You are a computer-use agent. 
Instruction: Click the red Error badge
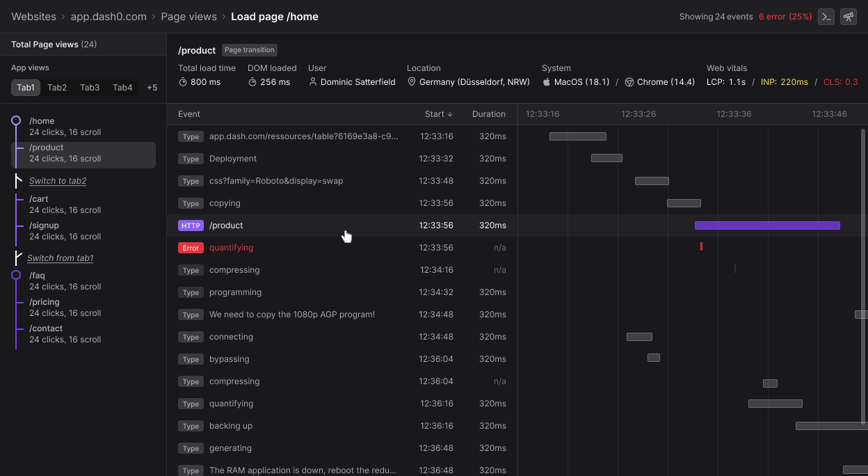(191, 248)
